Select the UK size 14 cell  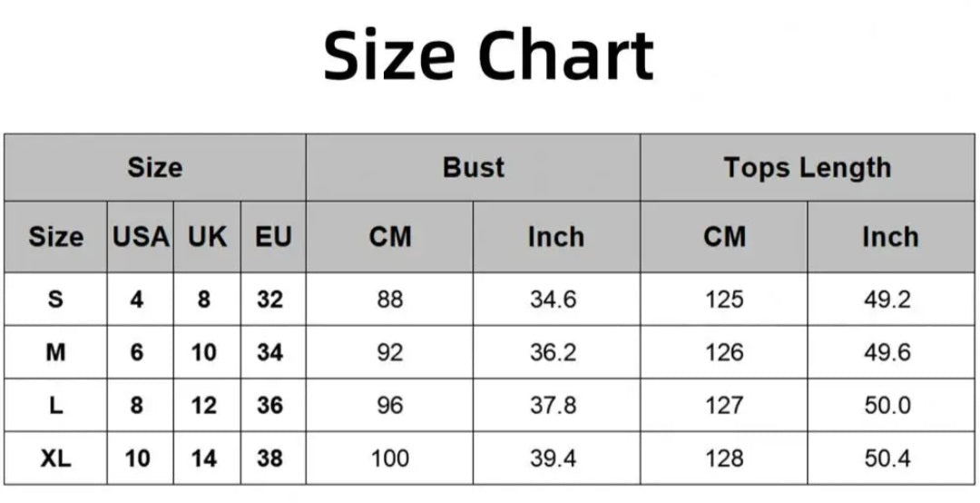coord(204,459)
